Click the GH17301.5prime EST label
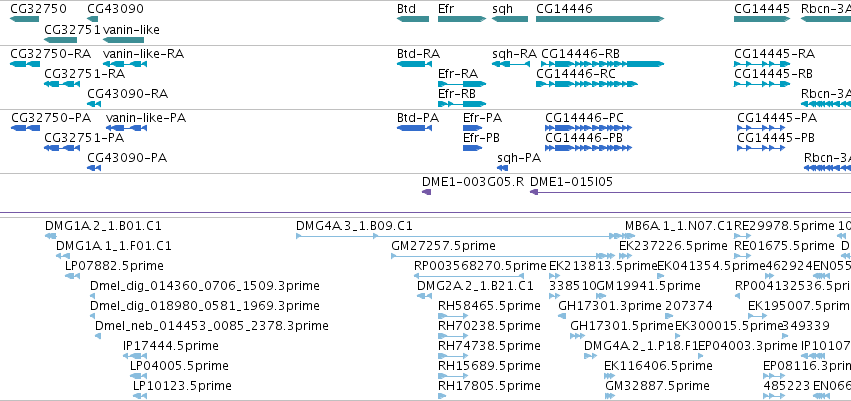 (622, 326)
